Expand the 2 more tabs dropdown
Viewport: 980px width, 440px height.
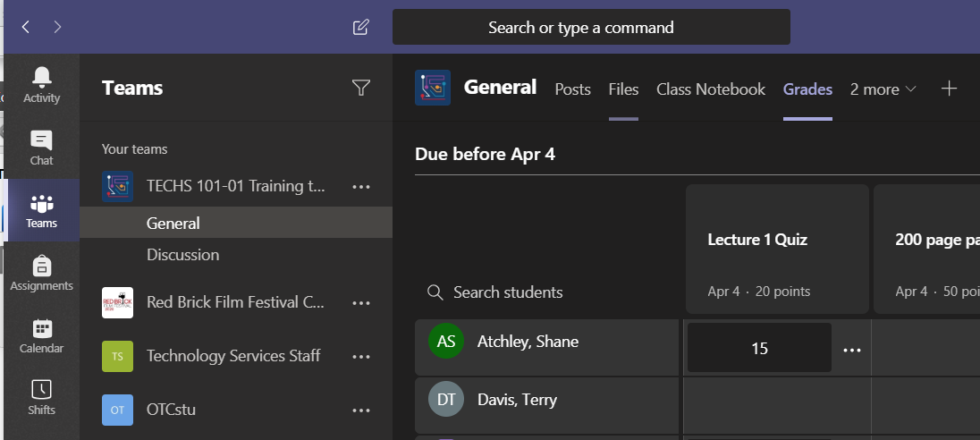pyautogui.click(x=883, y=89)
